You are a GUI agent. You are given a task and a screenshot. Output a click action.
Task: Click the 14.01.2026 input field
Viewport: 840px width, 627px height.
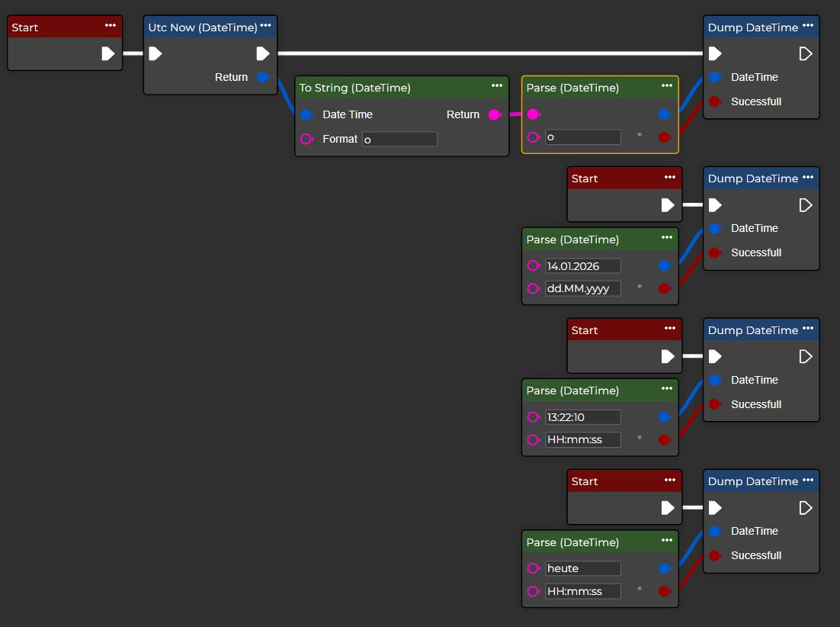(x=582, y=265)
